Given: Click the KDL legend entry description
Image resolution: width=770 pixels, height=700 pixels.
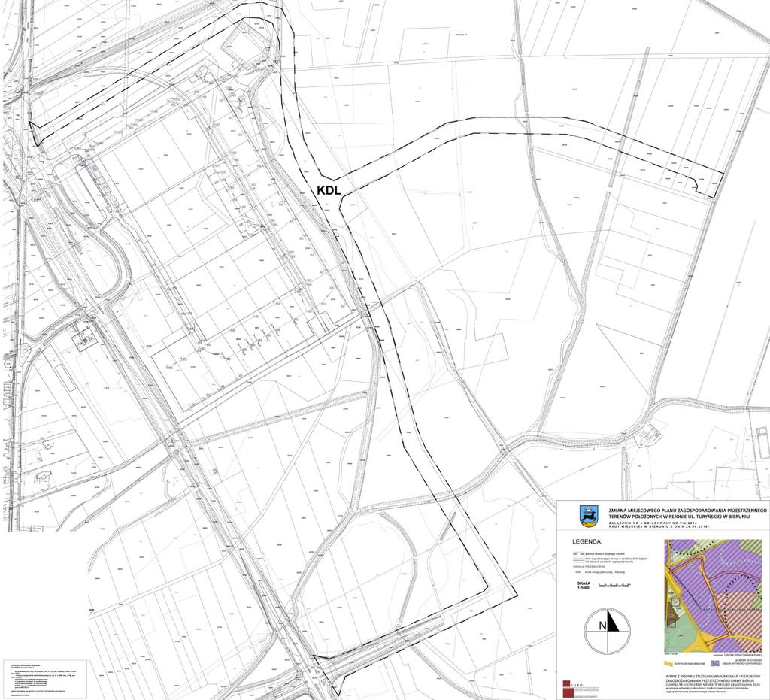Looking at the screenshot, I should 605,572.
